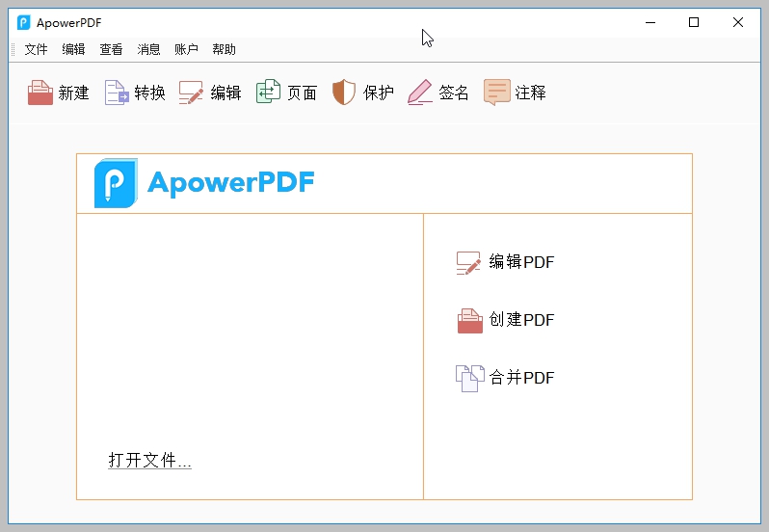The height and width of the screenshot is (532, 769).
Task: Click the 合并PDF text label
Action: pos(522,378)
